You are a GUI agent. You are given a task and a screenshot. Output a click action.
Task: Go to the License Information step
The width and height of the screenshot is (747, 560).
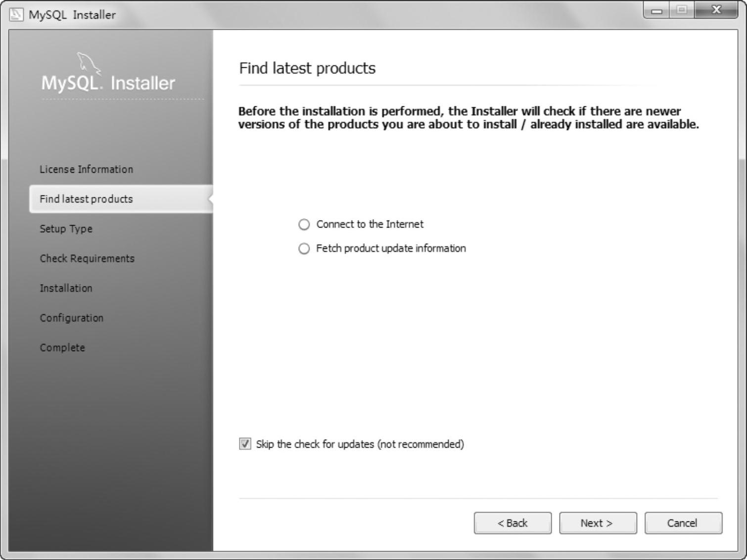click(86, 169)
